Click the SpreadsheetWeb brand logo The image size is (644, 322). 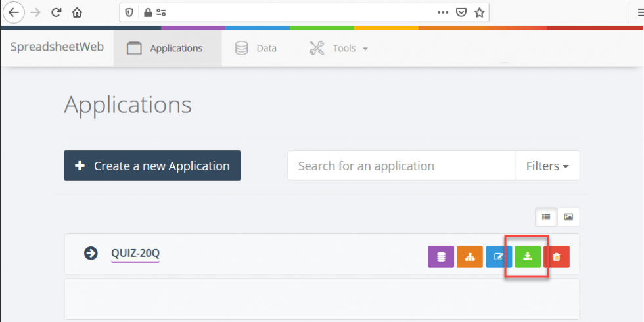57,47
